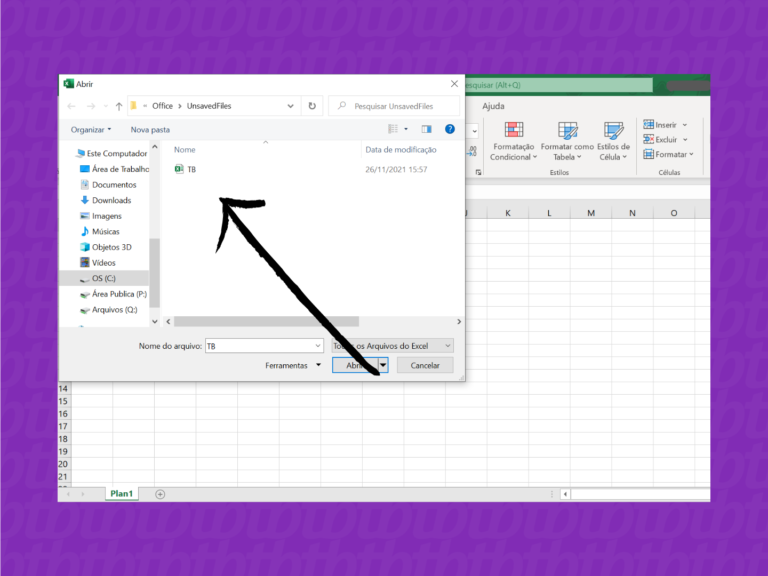Select Imagens folder
The image size is (768, 576).
[106, 216]
